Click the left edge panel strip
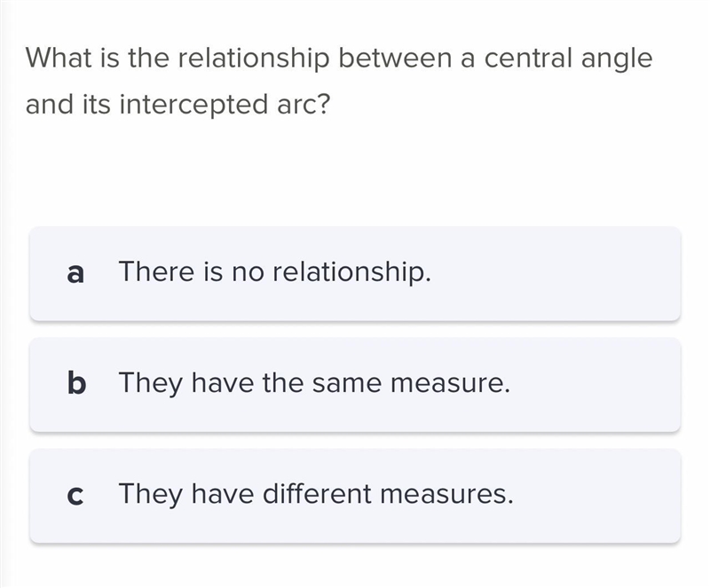This screenshot has width=710, height=588. (x=4, y=294)
